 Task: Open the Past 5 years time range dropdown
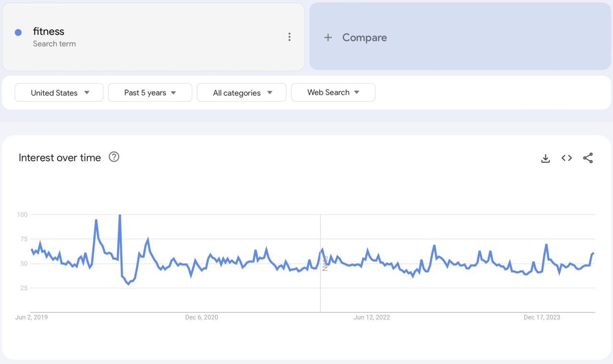click(150, 92)
